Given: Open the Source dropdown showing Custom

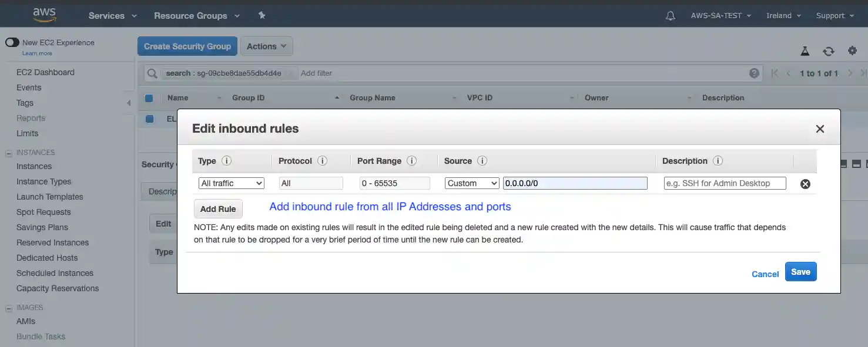Looking at the screenshot, I should click(x=472, y=183).
